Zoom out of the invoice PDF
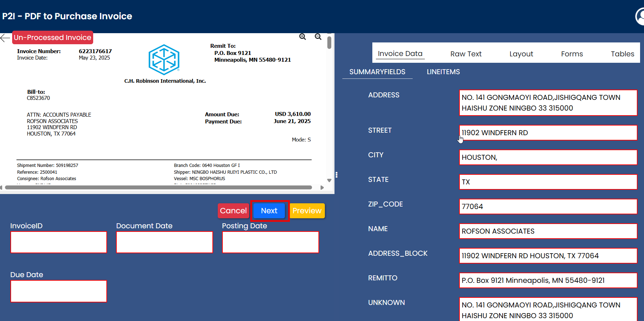 [318, 37]
